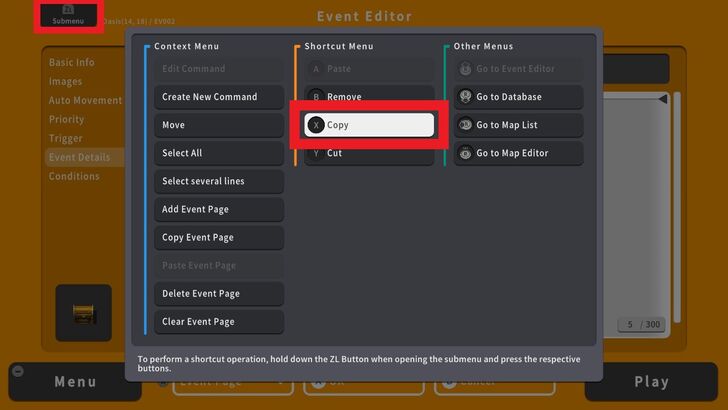Click the Go to Map Editor icon

tap(465, 153)
